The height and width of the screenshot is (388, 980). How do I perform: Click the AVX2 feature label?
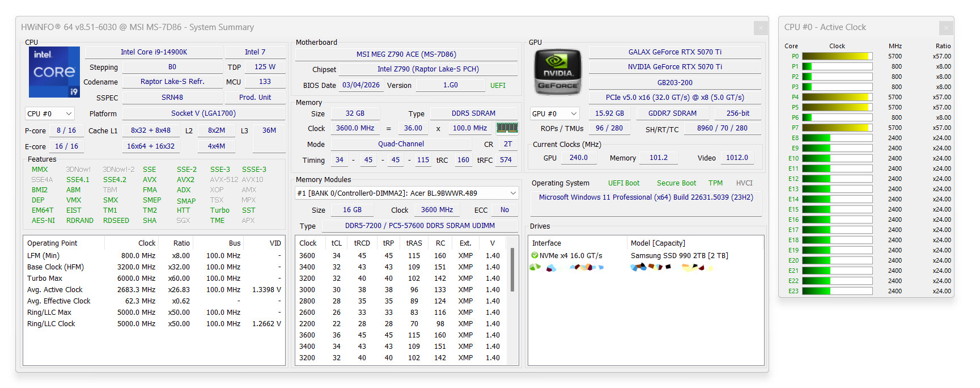point(185,180)
